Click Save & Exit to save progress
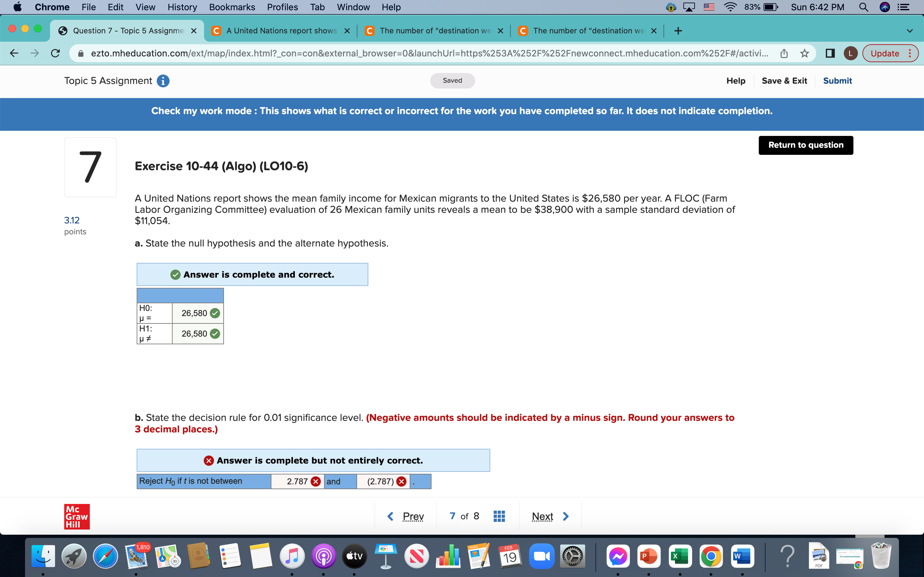 click(x=785, y=80)
